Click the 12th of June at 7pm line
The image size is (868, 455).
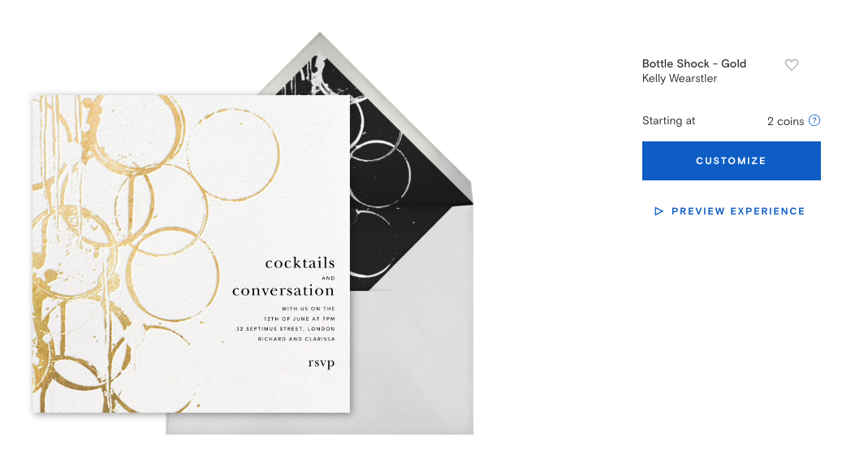(x=302, y=318)
